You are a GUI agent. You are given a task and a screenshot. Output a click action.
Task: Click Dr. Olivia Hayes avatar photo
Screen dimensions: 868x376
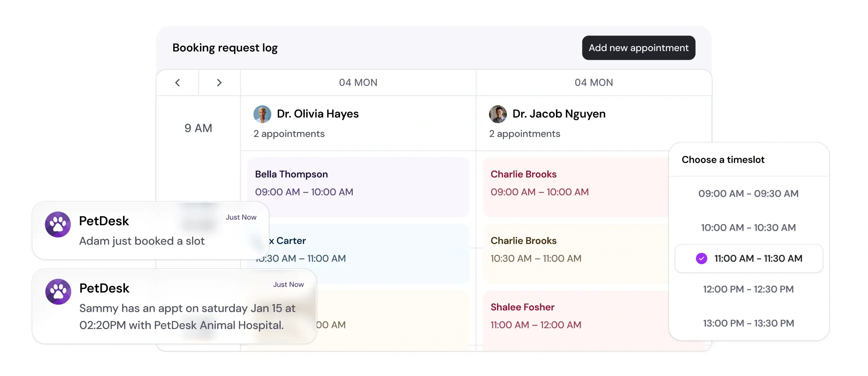point(262,114)
